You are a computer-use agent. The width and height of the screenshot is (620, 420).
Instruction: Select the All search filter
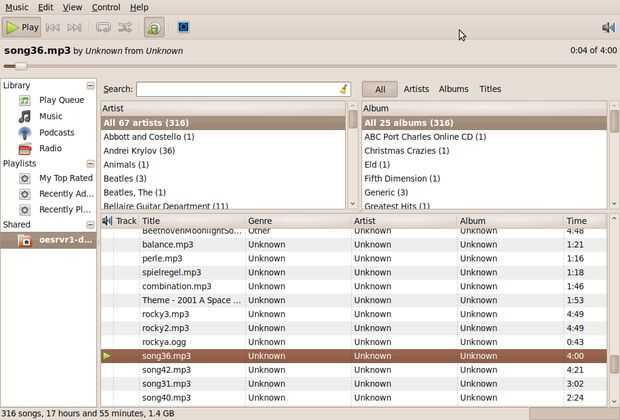click(380, 89)
